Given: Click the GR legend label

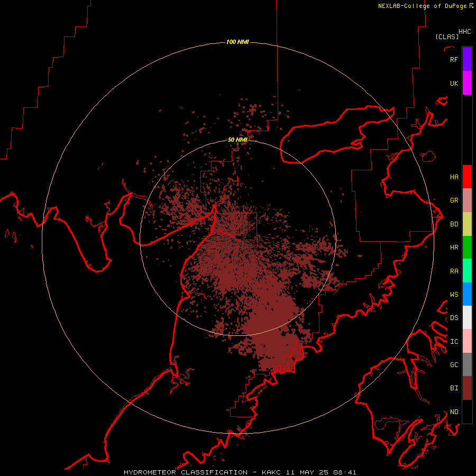Looking at the screenshot, I should point(454,200).
